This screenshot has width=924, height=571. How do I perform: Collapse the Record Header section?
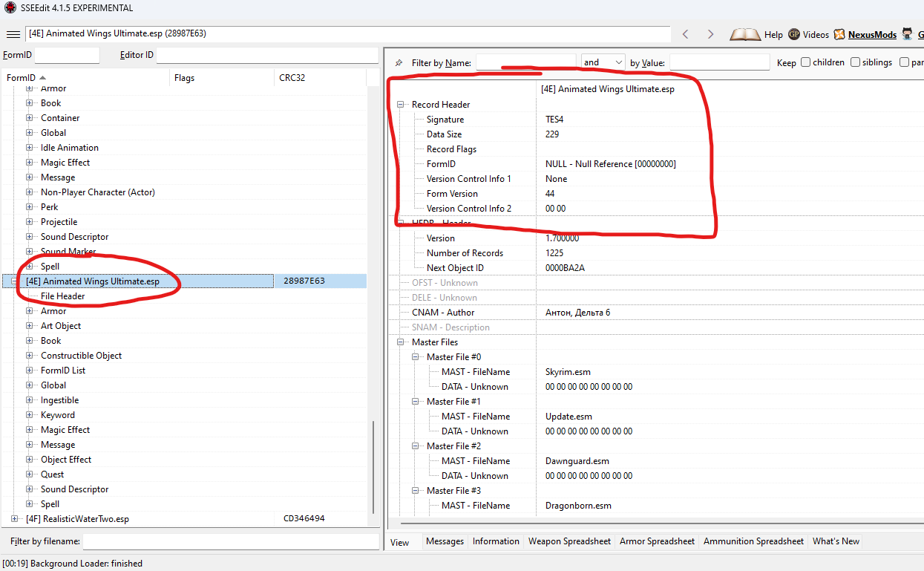point(402,105)
